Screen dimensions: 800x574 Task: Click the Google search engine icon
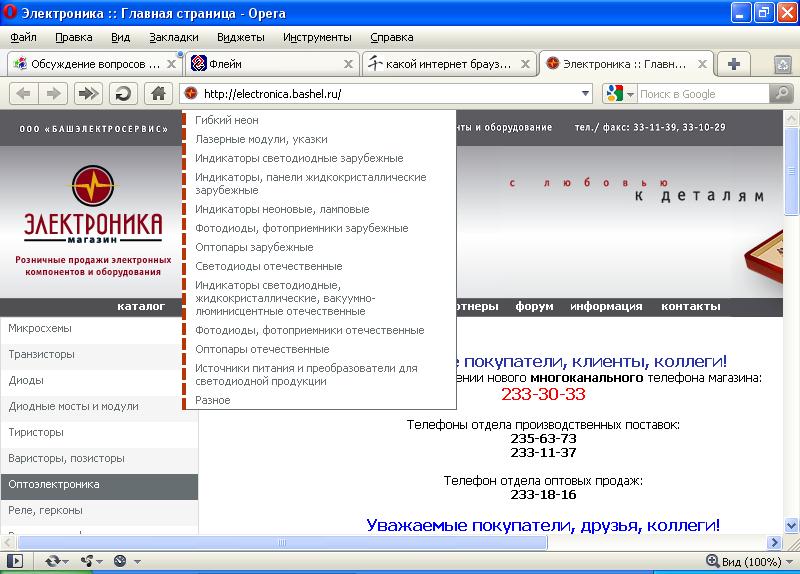[x=615, y=94]
